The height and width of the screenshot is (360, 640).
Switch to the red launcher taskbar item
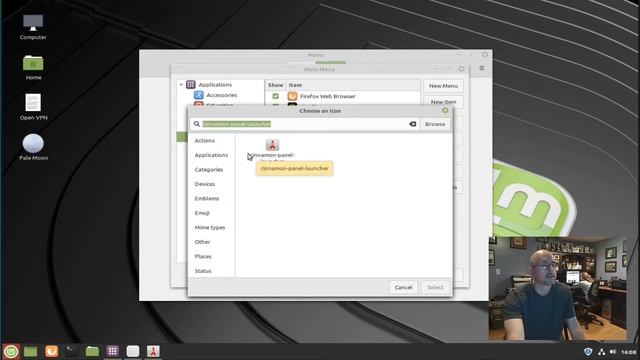coord(153,351)
